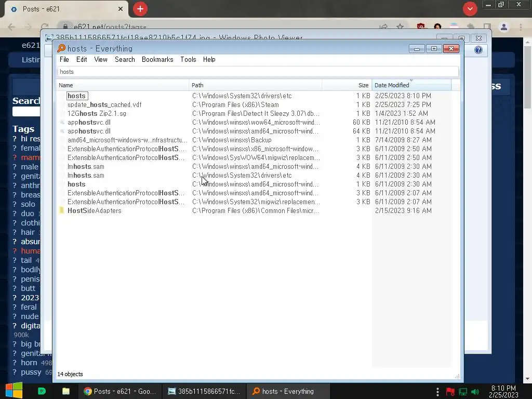Viewport: 532px width, 399px height.
Task: Switch to Chrome Posts - e621 taskbar item
Action: (120, 391)
